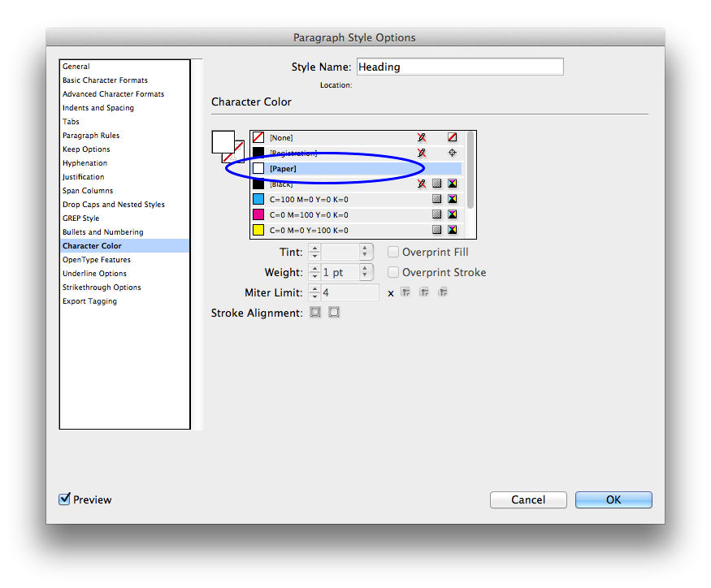711x588 pixels.
Task: Pick the magenta M=100 color swatch
Action: tap(258, 214)
